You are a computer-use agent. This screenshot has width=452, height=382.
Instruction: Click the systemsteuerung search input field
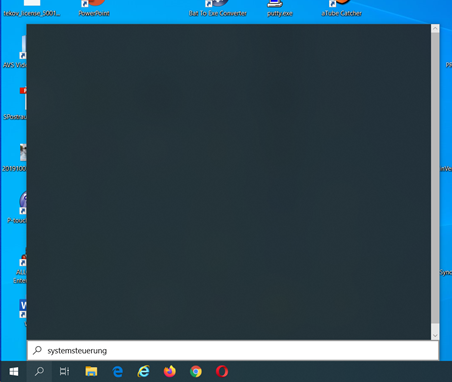coord(233,351)
